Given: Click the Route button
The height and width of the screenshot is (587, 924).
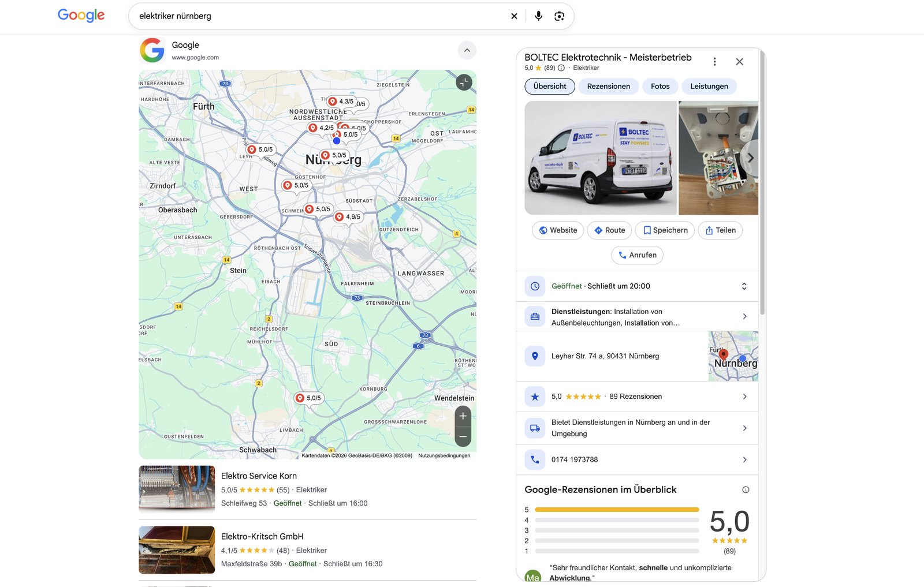Looking at the screenshot, I should [x=610, y=230].
